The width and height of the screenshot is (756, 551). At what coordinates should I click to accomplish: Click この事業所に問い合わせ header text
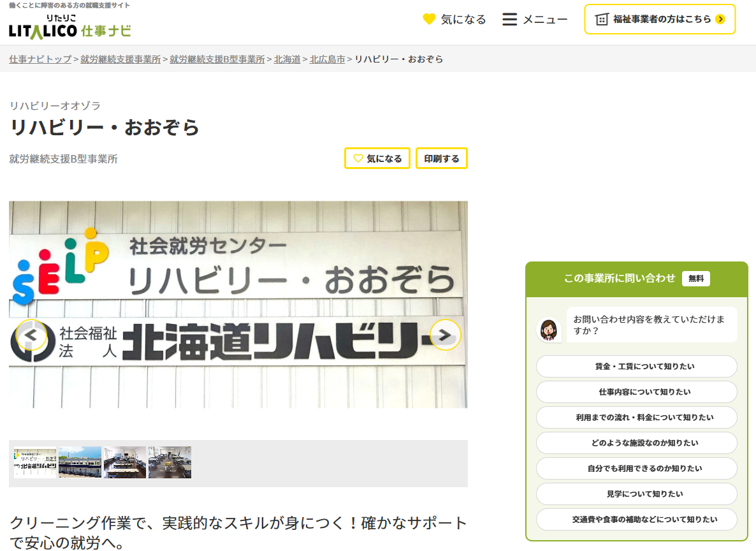tap(620, 279)
